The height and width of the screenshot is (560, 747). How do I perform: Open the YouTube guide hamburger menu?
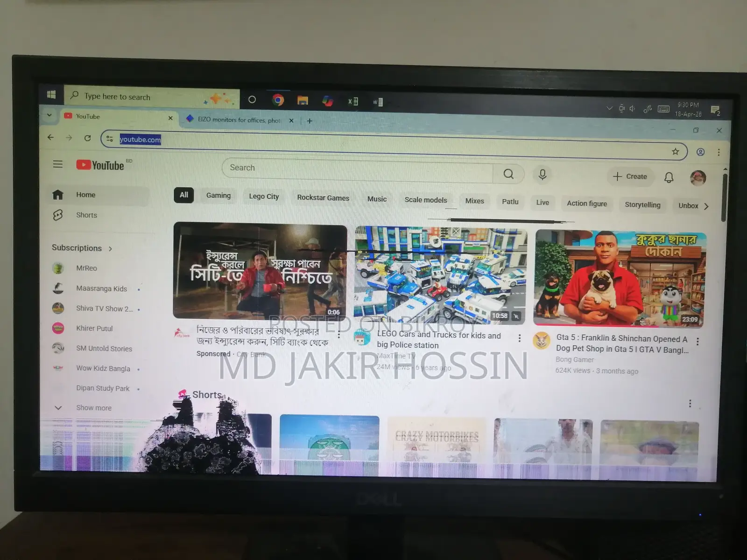(x=58, y=164)
